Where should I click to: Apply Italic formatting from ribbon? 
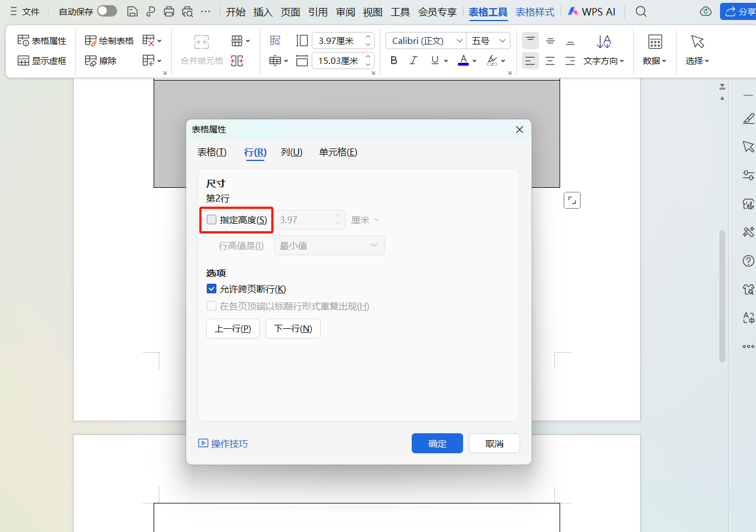point(413,61)
